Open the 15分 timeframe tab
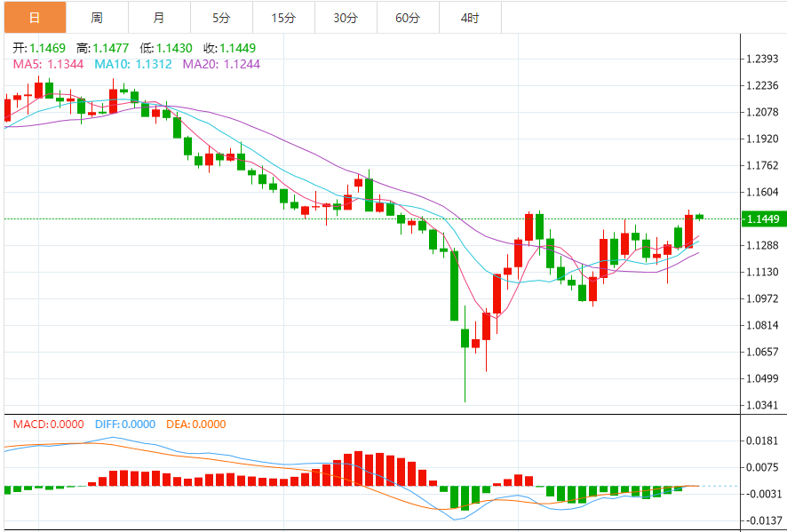 point(283,18)
